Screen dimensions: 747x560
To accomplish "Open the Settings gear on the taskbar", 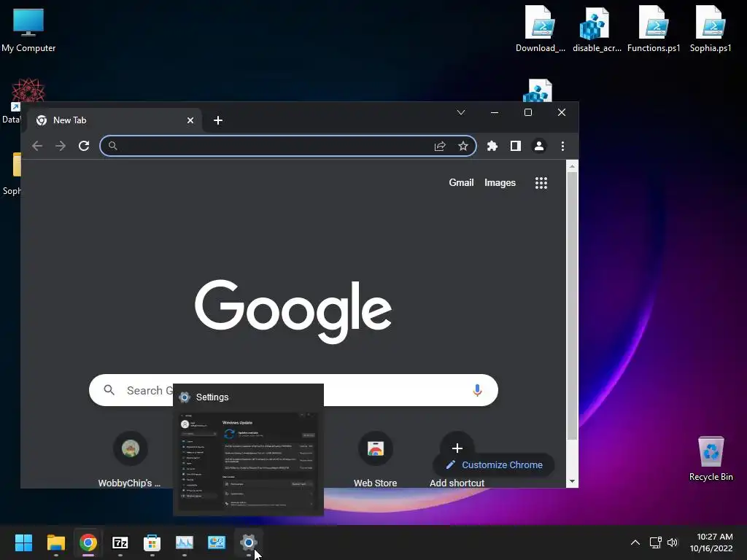I will click(249, 542).
